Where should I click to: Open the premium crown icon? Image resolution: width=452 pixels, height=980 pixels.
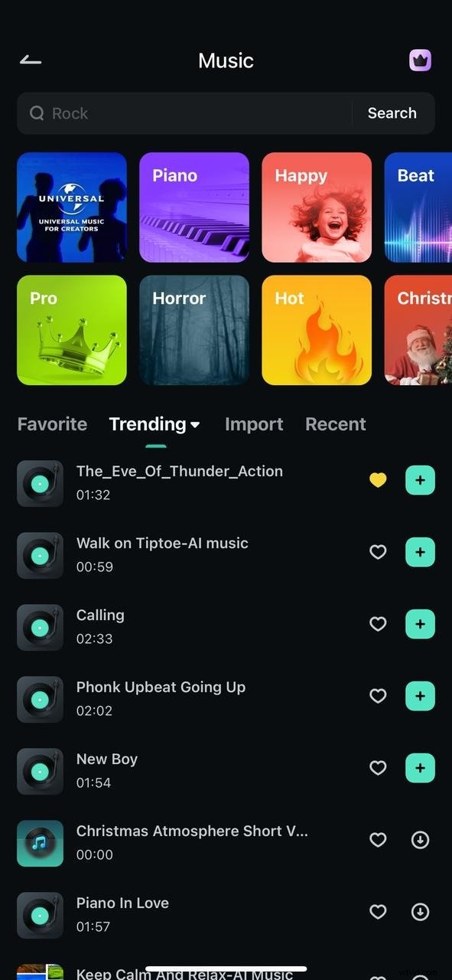[x=420, y=60]
